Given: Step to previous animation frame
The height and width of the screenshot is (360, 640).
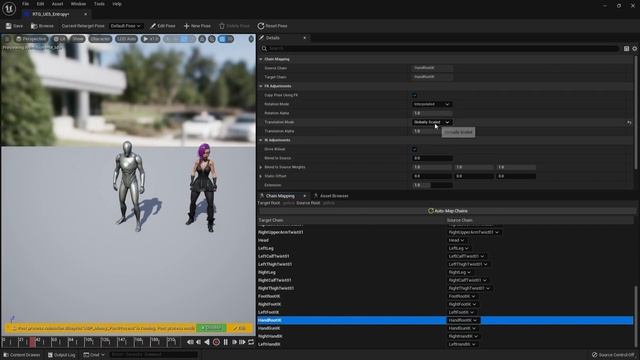Looking at the screenshot, I should coord(198,342).
